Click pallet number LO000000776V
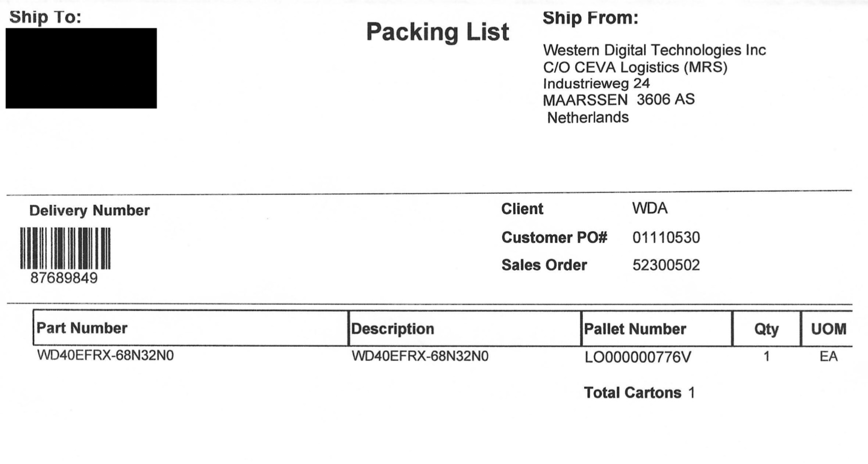This screenshot has width=868, height=464. (638, 357)
